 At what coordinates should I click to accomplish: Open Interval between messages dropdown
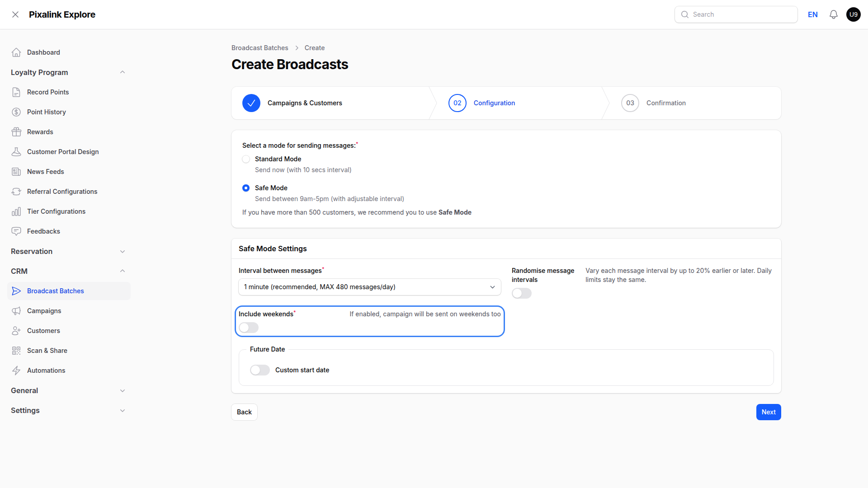coord(370,287)
